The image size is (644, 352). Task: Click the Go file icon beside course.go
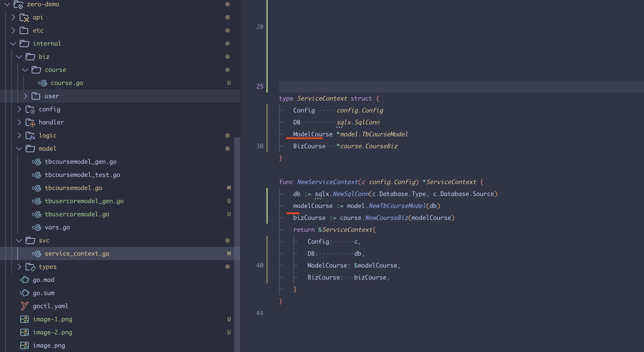coord(43,83)
